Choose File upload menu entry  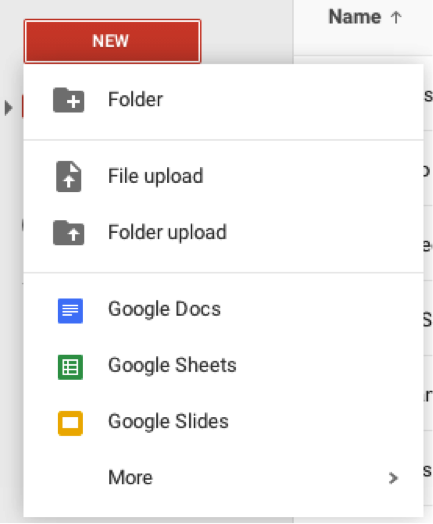224,176
